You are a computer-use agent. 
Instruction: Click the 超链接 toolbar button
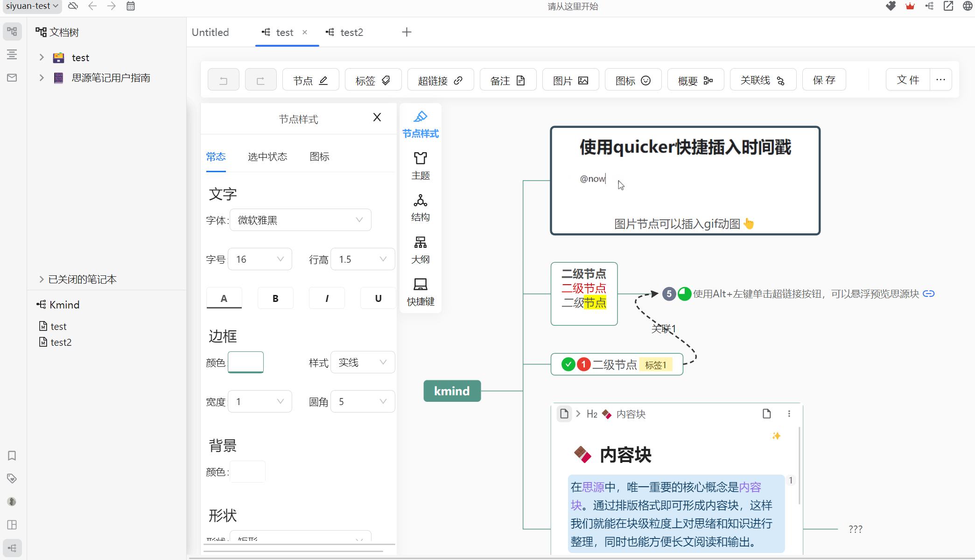click(441, 80)
